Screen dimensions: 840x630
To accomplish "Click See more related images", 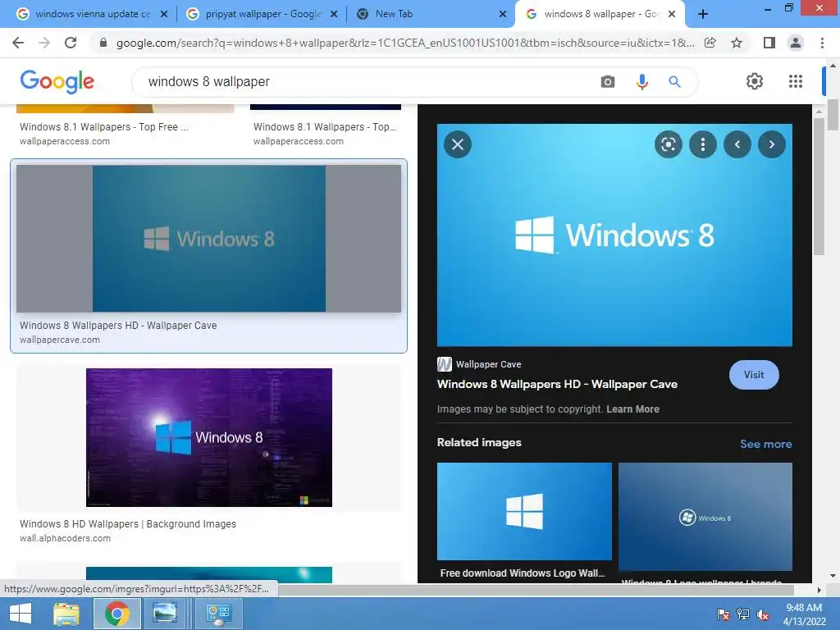I will (x=765, y=444).
